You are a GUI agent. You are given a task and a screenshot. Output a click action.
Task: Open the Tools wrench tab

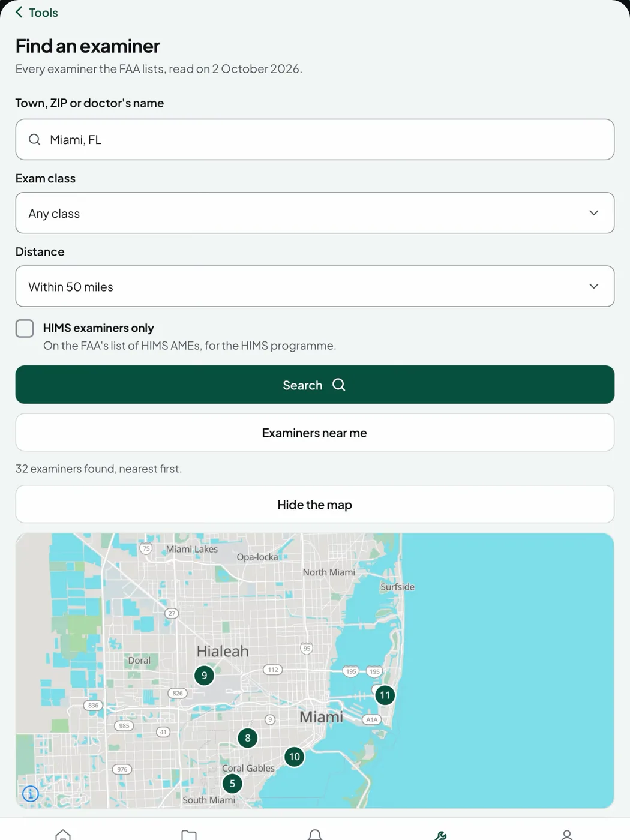441,835
